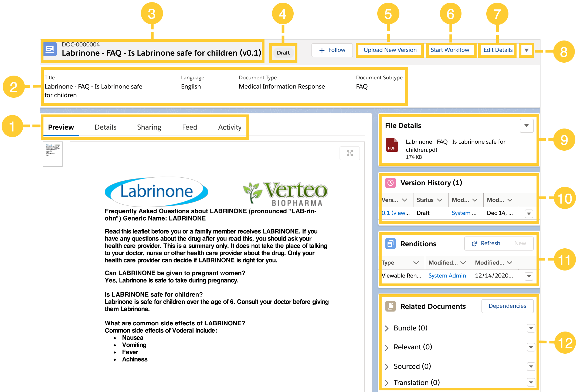Screen dimensions: 577x392
Task: Open row actions for version 0.1
Action: (529, 214)
